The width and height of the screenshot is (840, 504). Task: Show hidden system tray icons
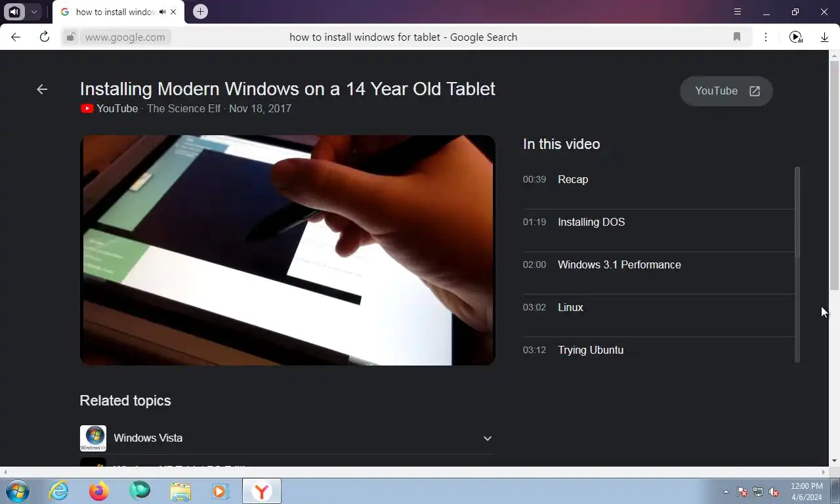pyautogui.click(x=726, y=492)
